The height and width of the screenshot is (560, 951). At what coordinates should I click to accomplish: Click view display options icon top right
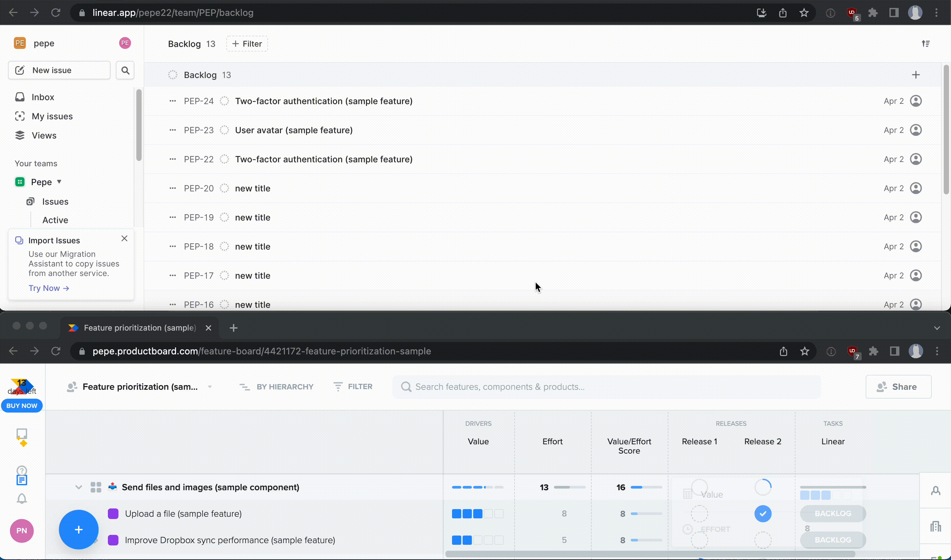coord(926,44)
